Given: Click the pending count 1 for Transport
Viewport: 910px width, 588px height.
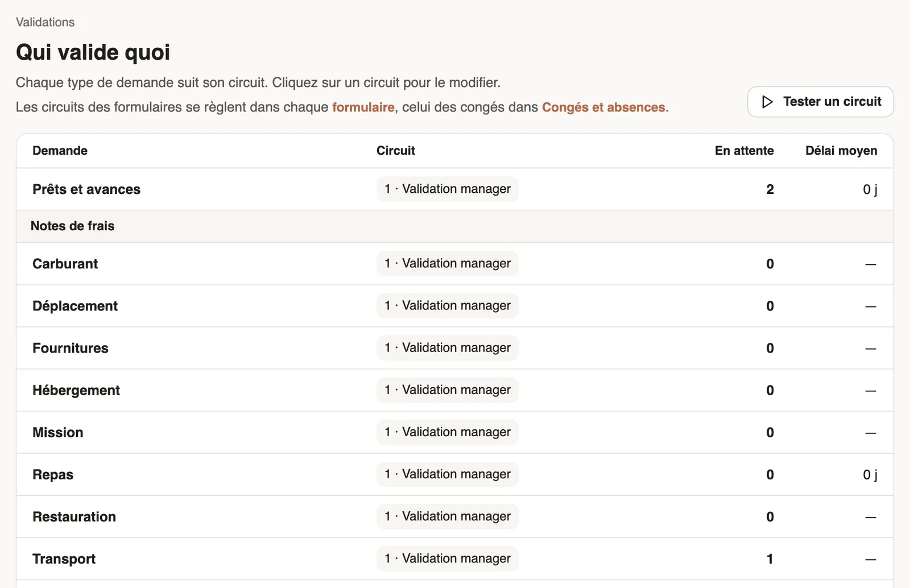Looking at the screenshot, I should coord(770,559).
